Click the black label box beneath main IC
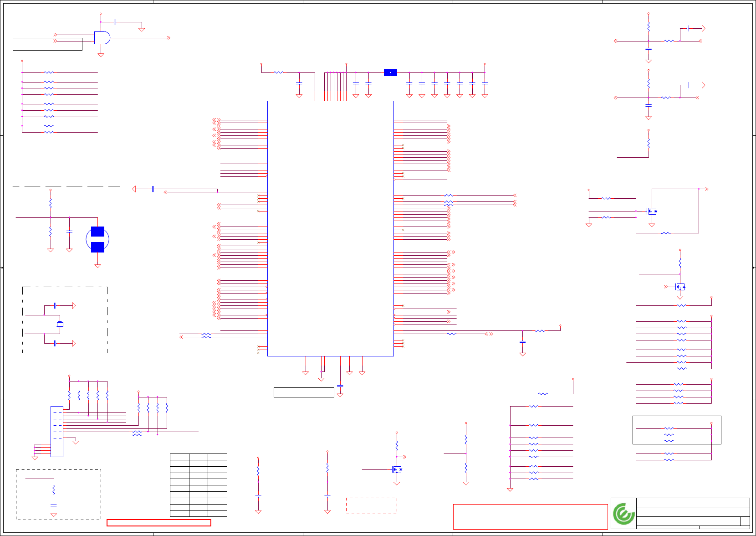Screen dimensions: 756x536 [304, 392]
